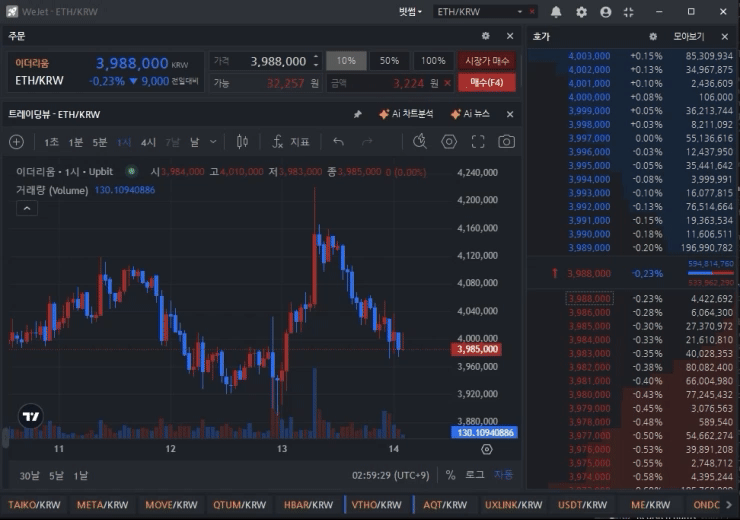Screen dimensions: 740x520
Task: Toggle the 로그 (log) scale
Action: tap(475, 475)
